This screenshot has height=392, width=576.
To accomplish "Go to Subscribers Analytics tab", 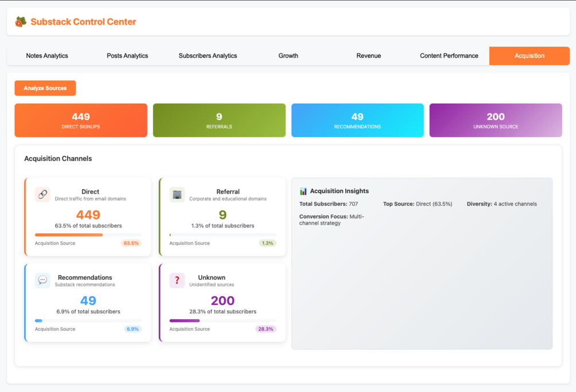I will click(208, 56).
